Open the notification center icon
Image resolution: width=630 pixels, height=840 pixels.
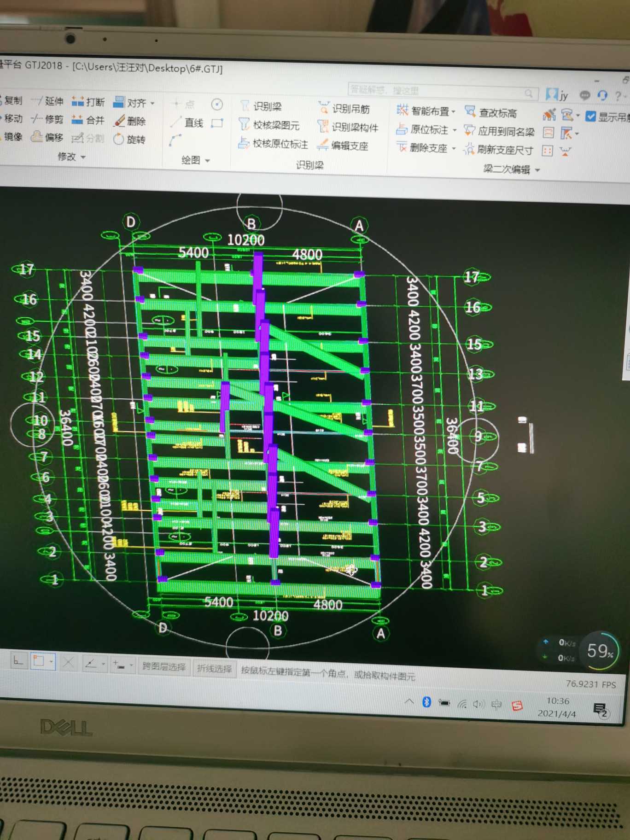click(x=600, y=710)
